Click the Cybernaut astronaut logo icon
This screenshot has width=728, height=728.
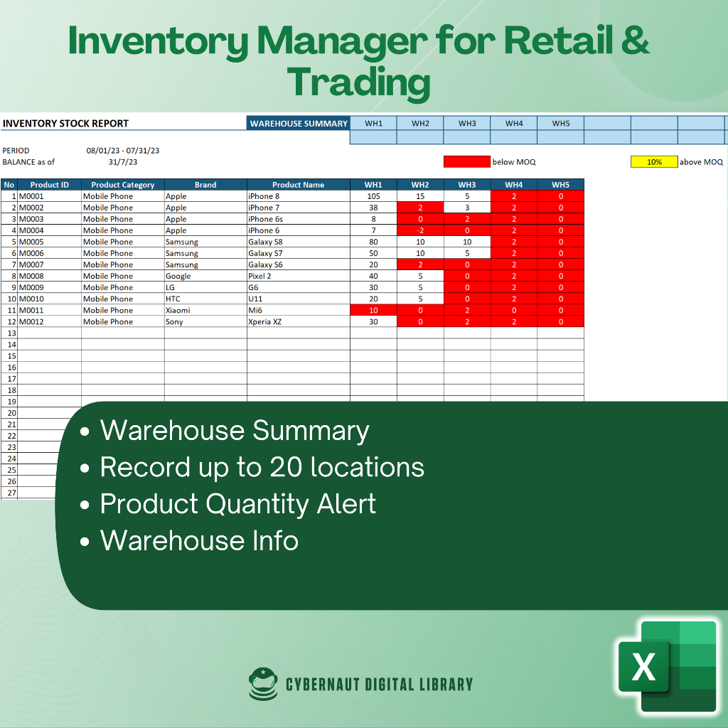[x=263, y=684]
